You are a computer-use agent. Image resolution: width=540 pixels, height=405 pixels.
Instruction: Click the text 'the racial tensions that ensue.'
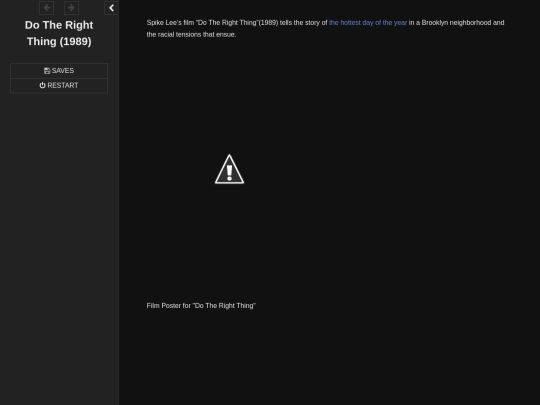[x=191, y=34]
